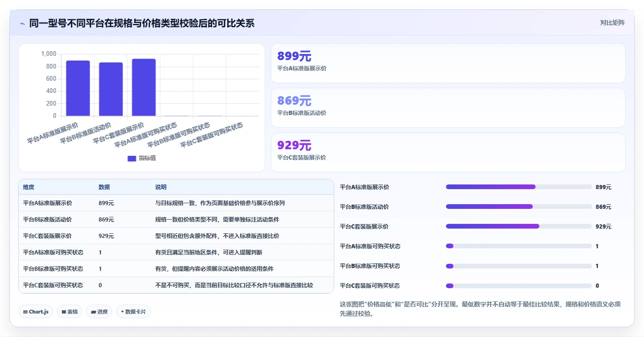Select table row 平台B标准版活动价
This screenshot has height=337, width=644.
click(x=176, y=220)
